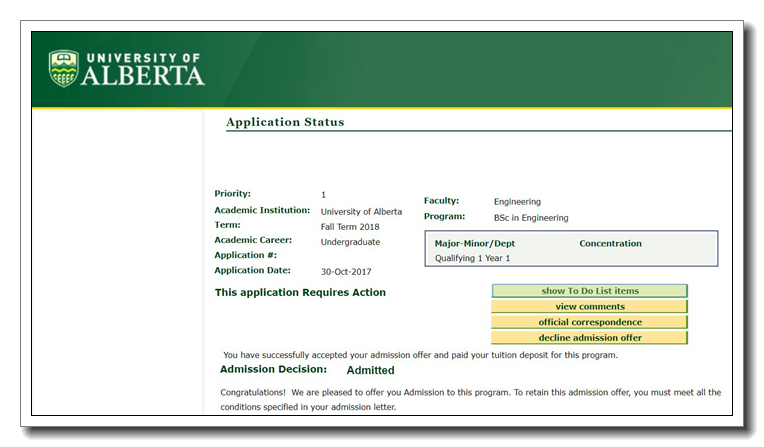Screen dimensions: 764x447
Task: Click the Undergraduate academic career value
Action: (x=350, y=242)
